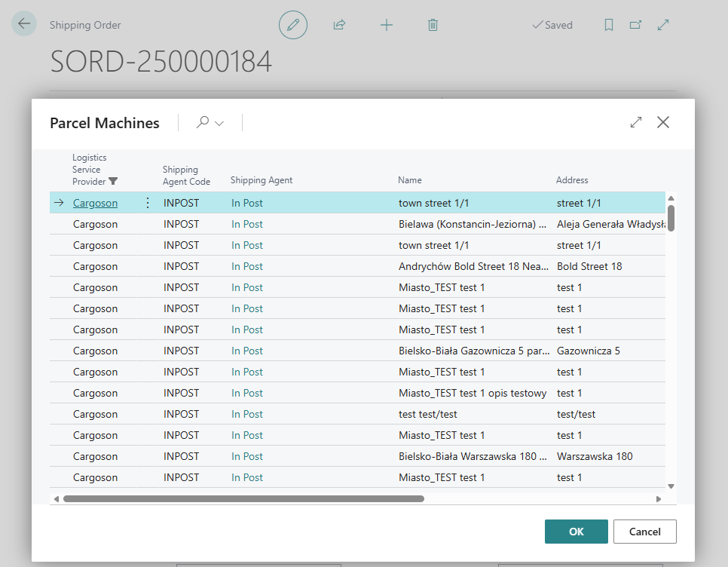Viewport: 728px width, 567px height.
Task: Click the horizontal scrollbar thumb
Action: pos(243,498)
